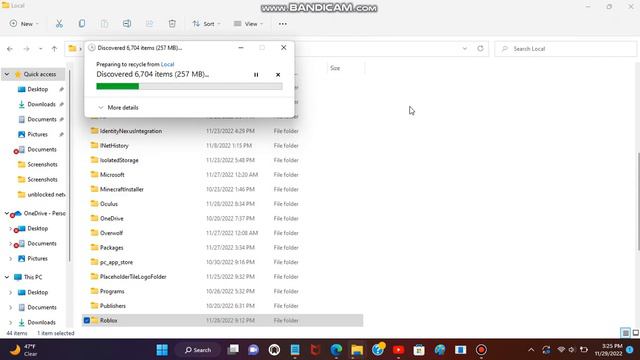Select Pictures under Quick access
The image size is (640, 360).
(x=38, y=134)
